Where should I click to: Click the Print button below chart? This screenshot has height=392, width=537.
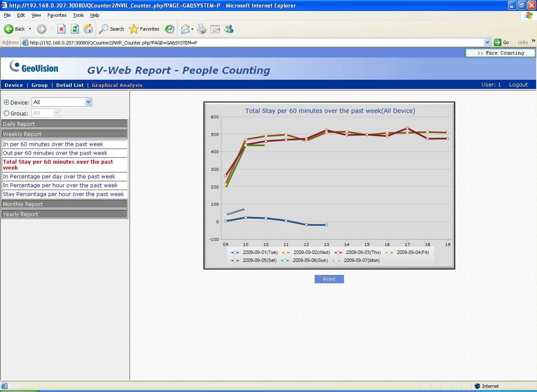(x=329, y=279)
